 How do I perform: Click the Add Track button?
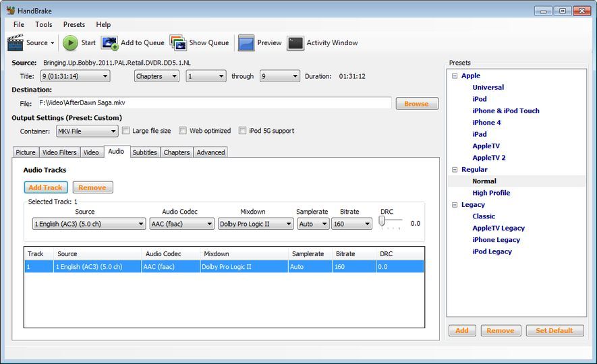click(x=46, y=187)
